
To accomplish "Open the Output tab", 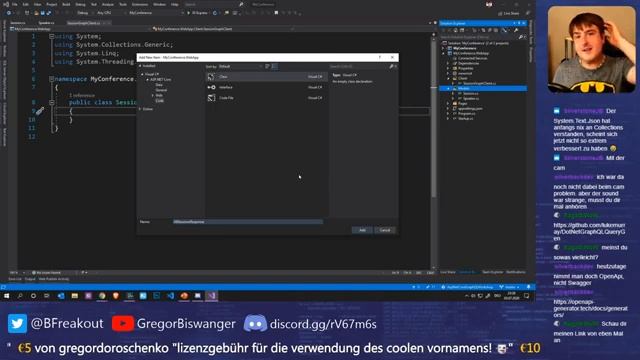I will tap(30, 279).
